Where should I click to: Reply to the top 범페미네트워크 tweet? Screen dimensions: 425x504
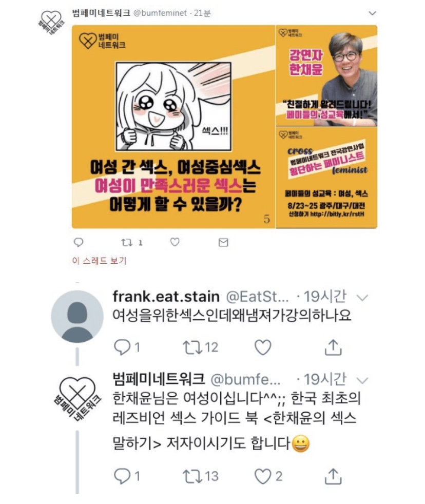coord(79,242)
